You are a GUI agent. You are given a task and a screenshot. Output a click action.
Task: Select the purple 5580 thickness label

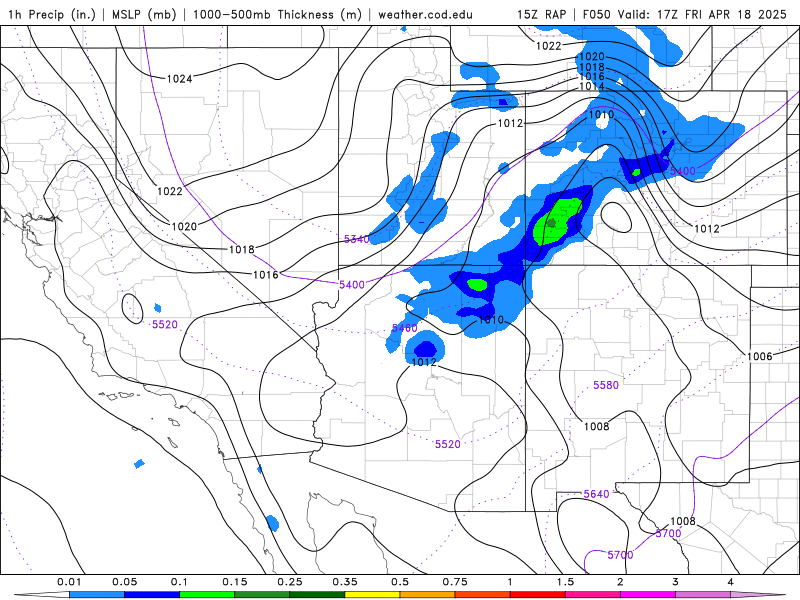click(x=606, y=385)
